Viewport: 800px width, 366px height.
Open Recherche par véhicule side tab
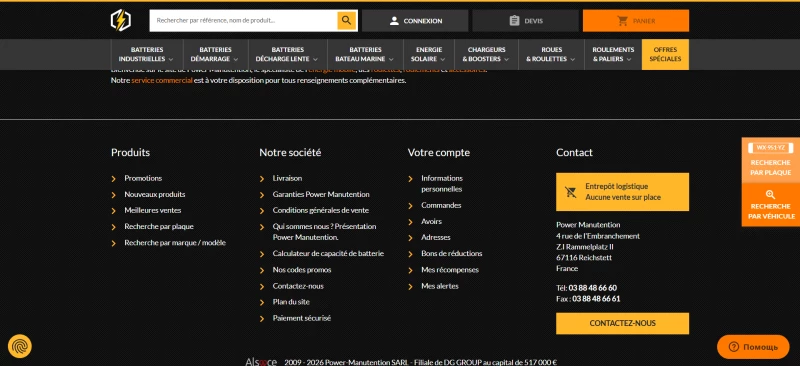(x=770, y=205)
